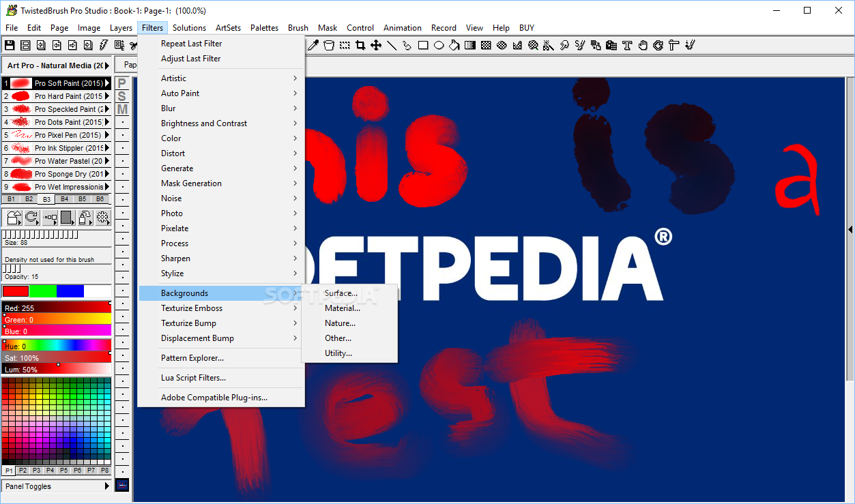855x504 pixels.
Task: Select the dashed rectangle selection tool
Action: 345,45
